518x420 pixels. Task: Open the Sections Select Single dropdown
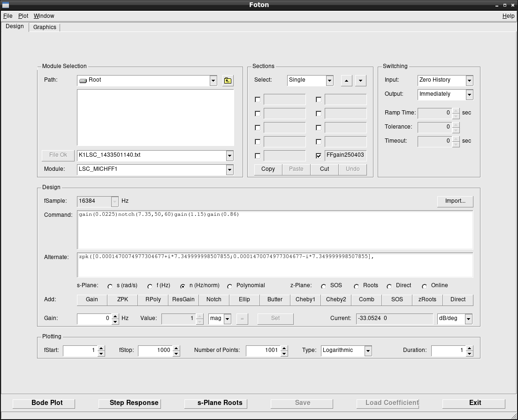point(329,81)
